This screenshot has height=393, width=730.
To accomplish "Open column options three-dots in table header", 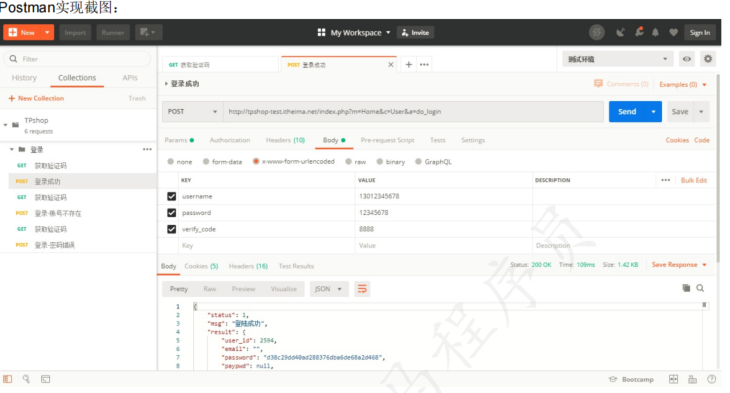I will pyautogui.click(x=666, y=180).
